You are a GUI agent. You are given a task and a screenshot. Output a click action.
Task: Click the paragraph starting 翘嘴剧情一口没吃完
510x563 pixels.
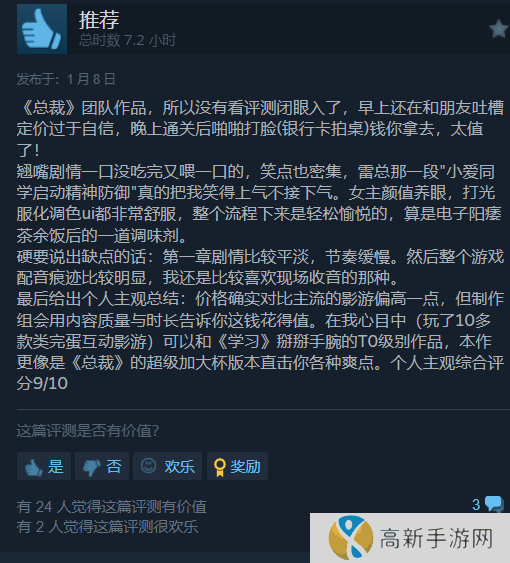(259, 204)
